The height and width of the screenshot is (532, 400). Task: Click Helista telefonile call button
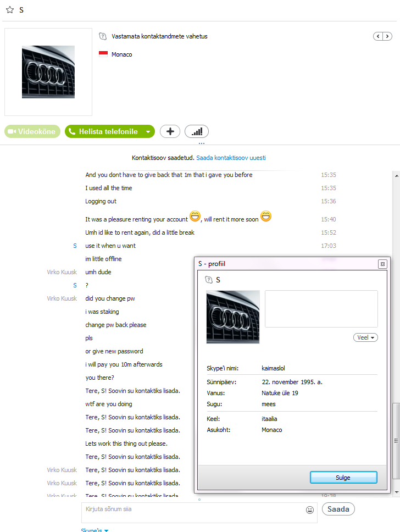(x=103, y=131)
